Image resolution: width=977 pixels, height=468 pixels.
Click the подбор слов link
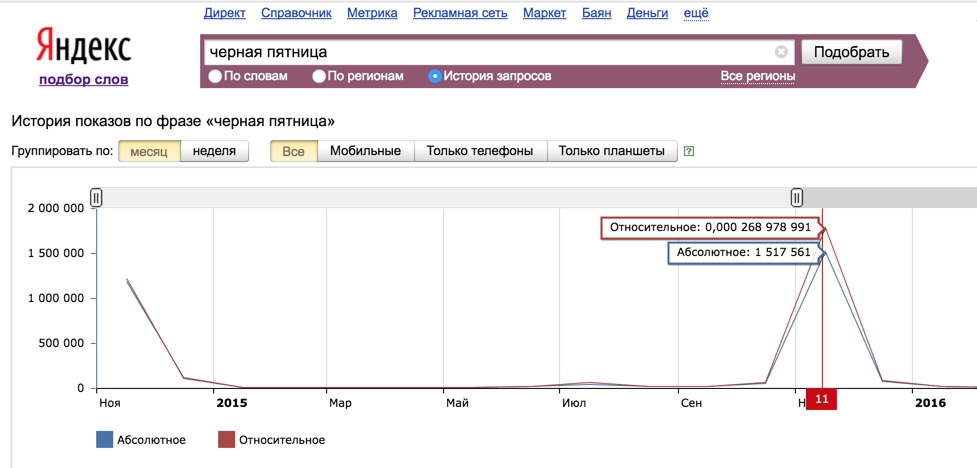click(x=83, y=80)
